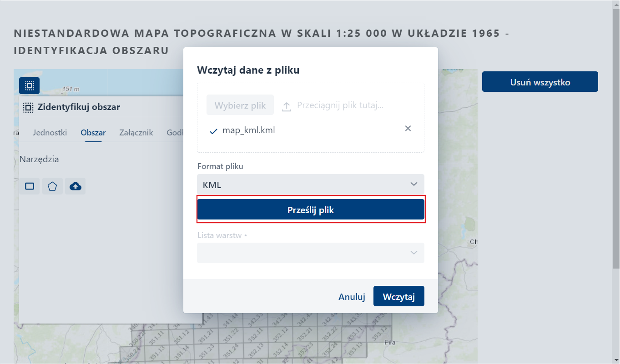Open the cloud file upload tool
Viewport: 620px width, 364px height.
pyautogui.click(x=75, y=186)
